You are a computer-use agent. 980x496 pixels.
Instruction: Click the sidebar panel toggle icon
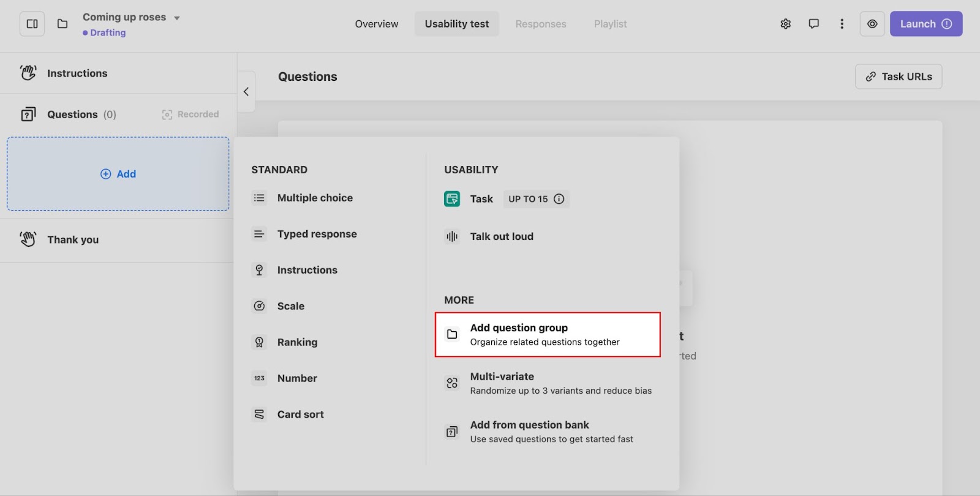point(32,24)
